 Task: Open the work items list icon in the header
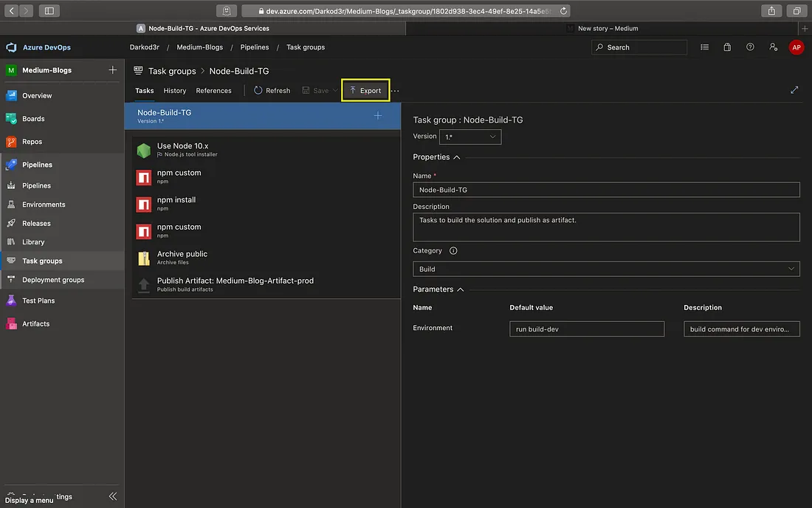(704, 47)
